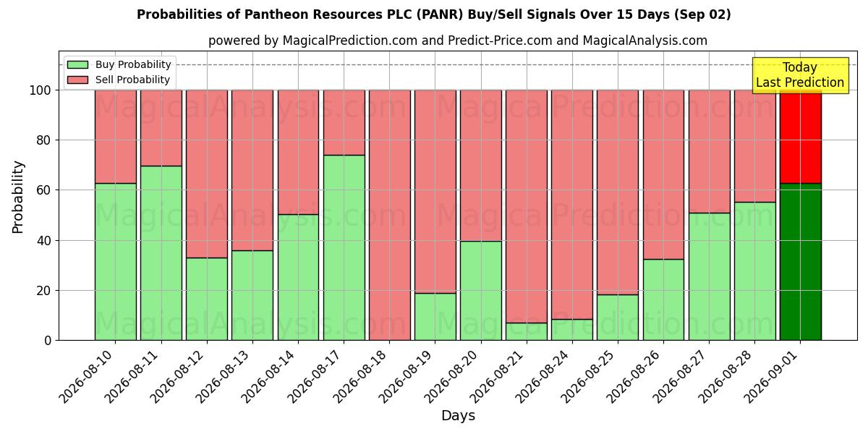The width and height of the screenshot is (868, 434).
Task: Click the y-axis tick label 20
Action: point(44,290)
